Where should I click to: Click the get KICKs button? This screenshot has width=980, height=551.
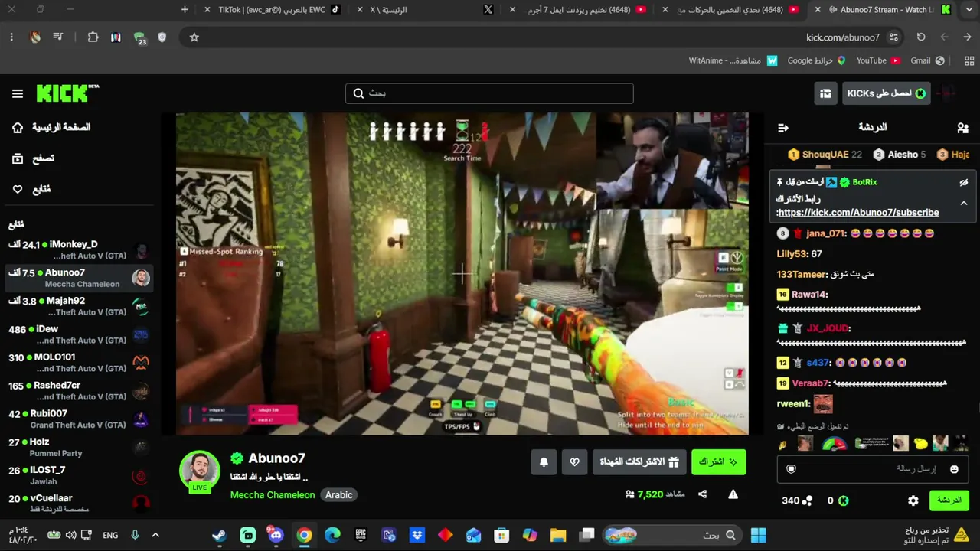pos(886,93)
